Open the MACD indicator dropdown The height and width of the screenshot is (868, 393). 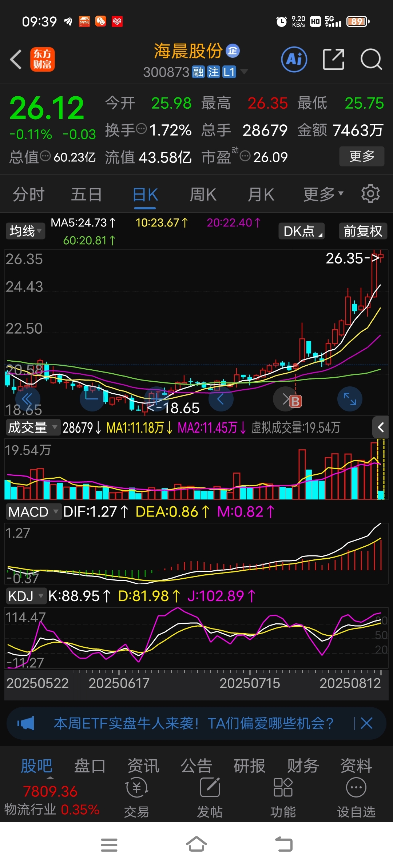click(x=33, y=512)
